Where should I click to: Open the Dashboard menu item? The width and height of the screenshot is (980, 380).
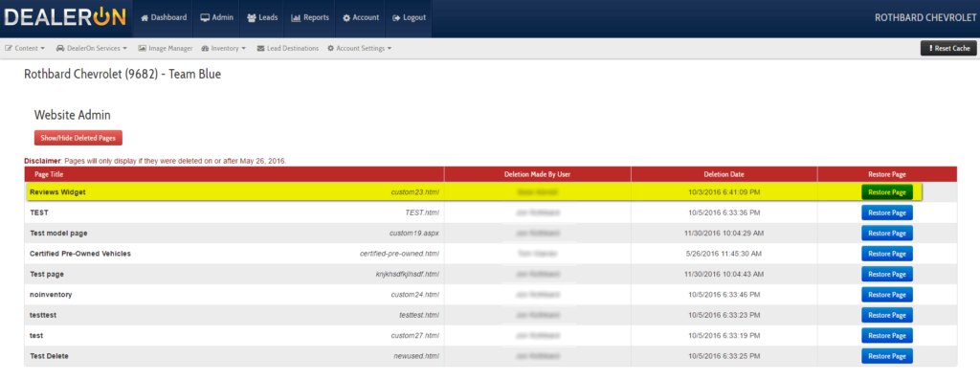(x=164, y=18)
